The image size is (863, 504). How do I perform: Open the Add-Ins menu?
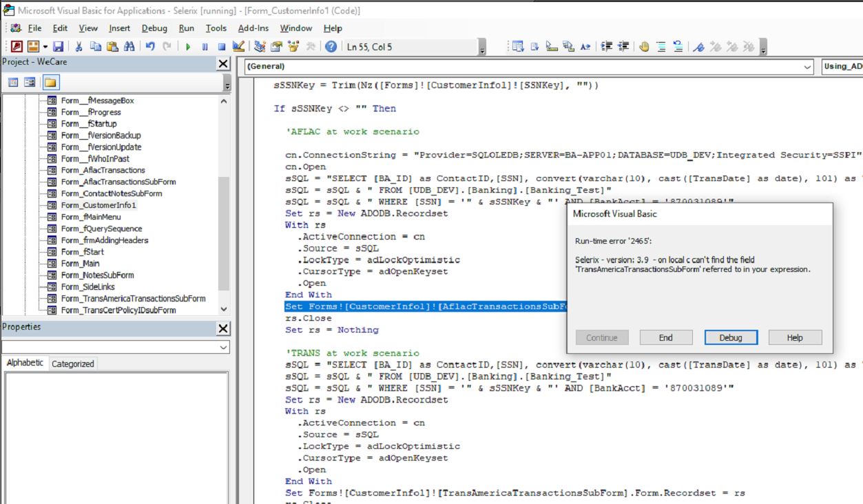point(254,28)
